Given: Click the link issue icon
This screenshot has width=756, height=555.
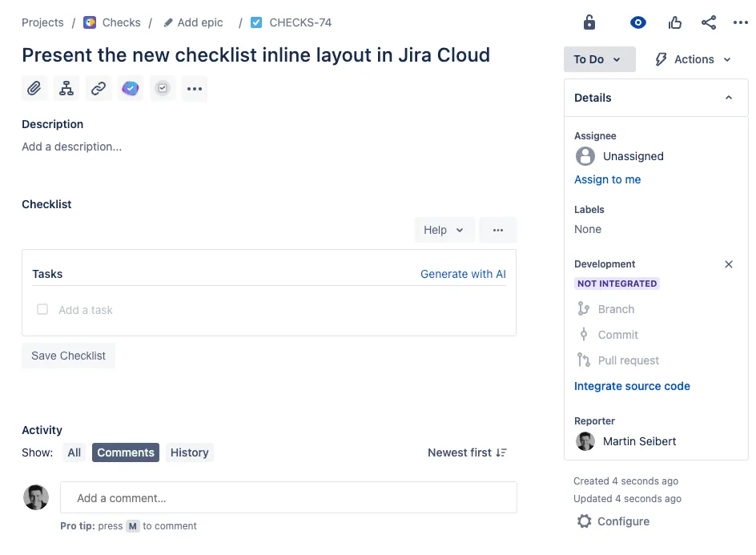Looking at the screenshot, I should pos(99,88).
